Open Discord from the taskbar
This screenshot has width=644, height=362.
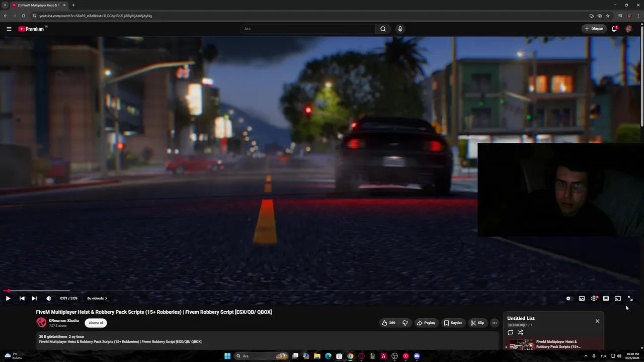tap(417, 356)
